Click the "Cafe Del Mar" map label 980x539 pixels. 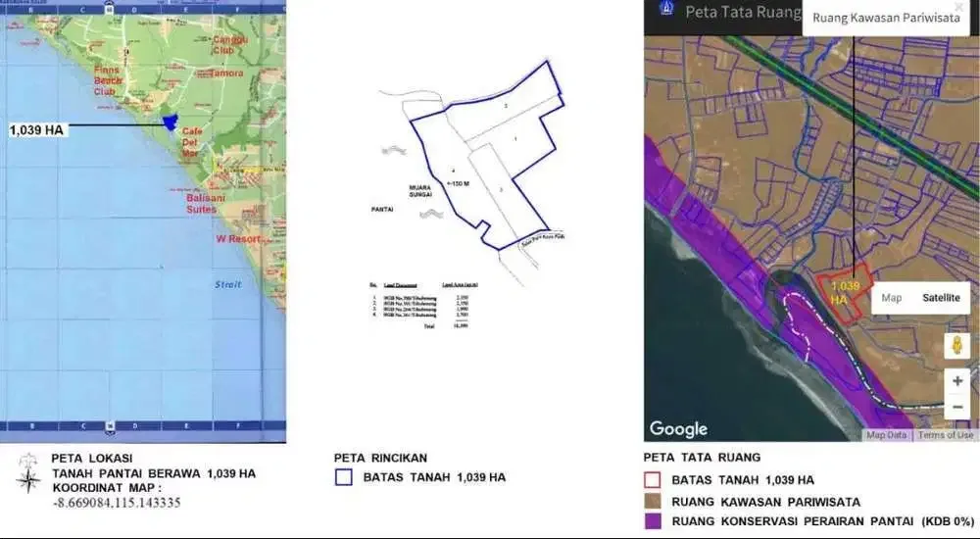click(190, 142)
